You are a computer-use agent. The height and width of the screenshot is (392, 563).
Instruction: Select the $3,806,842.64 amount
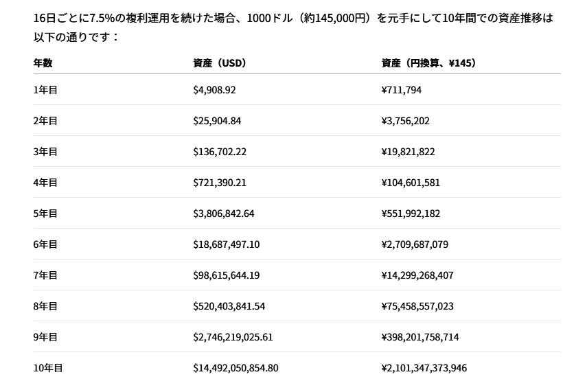click(x=224, y=214)
